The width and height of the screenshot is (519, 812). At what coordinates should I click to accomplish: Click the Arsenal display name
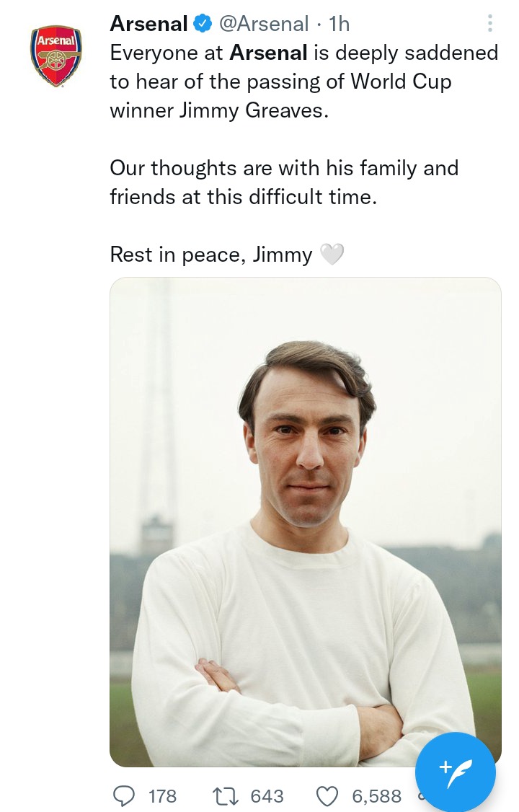point(149,24)
